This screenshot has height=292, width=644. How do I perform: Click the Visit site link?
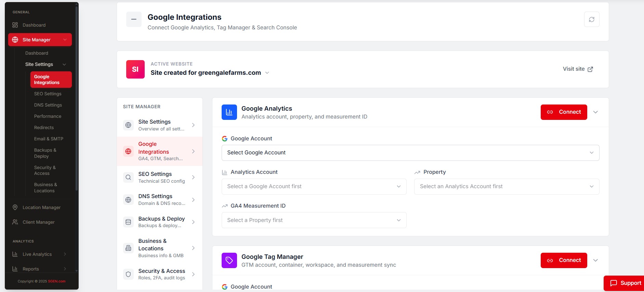coord(578,69)
